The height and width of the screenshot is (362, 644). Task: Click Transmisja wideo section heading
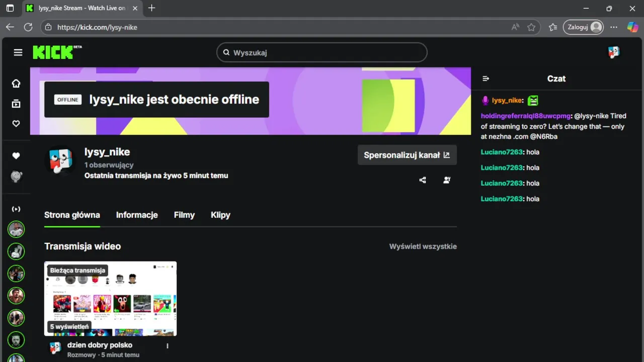tap(83, 246)
